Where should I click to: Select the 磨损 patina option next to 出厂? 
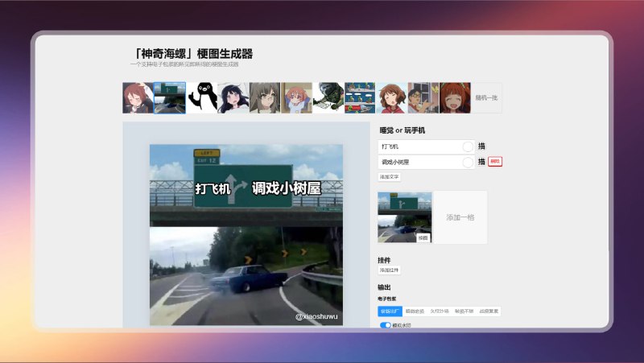pyautogui.click(x=415, y=311)
